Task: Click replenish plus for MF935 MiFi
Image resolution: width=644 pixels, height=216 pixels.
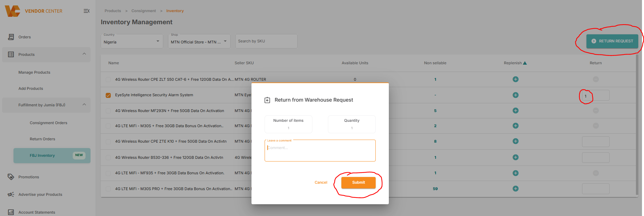Action: coord(515,173)
